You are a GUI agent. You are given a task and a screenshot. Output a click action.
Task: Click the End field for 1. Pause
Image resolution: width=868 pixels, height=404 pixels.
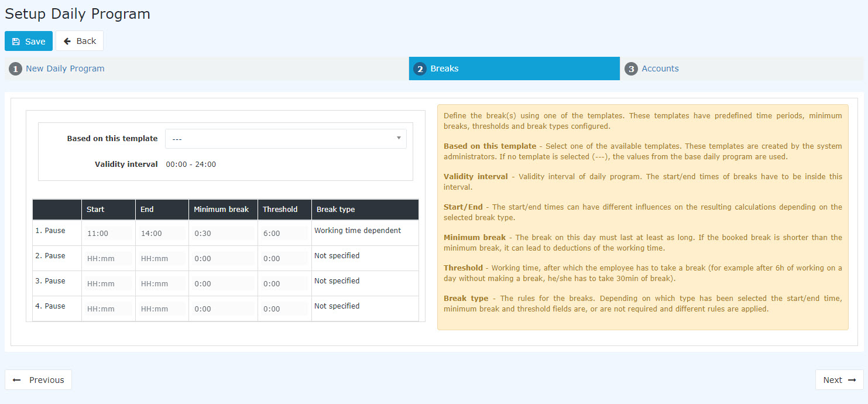point(162,233)
